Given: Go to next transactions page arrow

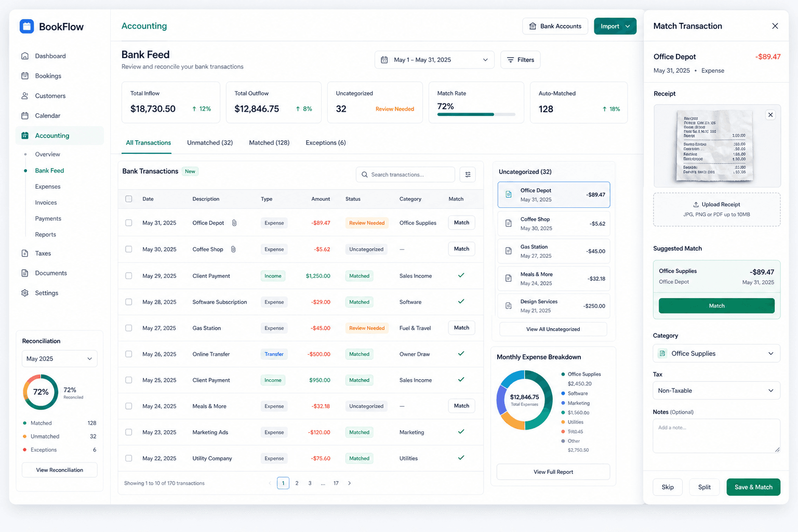Looking at the screenshot, I should coord(349,483).
